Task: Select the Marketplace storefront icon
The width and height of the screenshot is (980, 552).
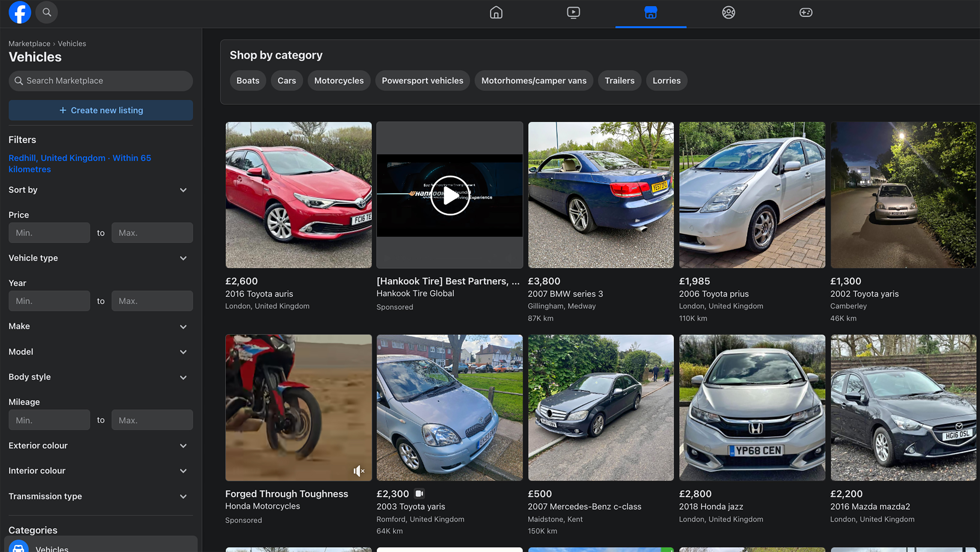Action: [x=650, y=13]
